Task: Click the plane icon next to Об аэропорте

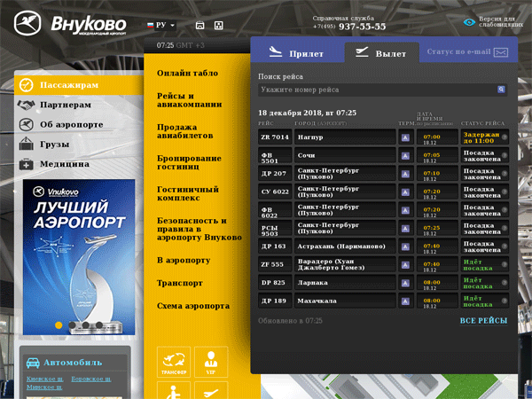Action: pos(26,124)
